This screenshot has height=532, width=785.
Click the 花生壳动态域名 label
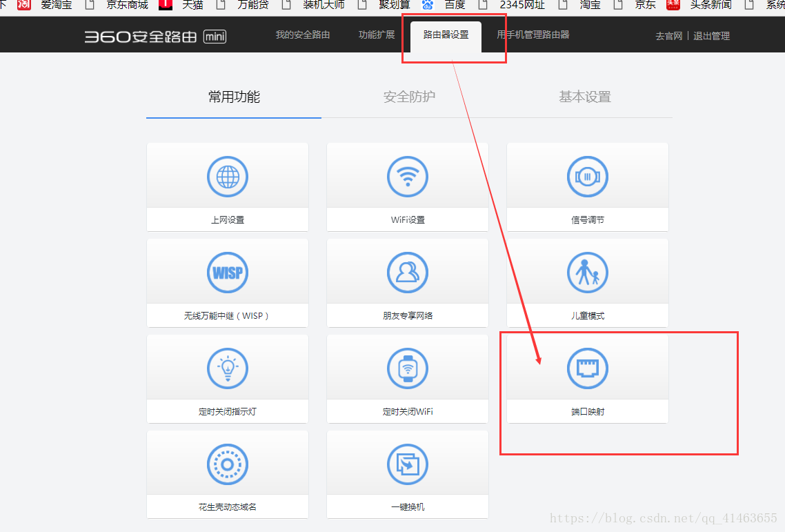click(227, 507)
